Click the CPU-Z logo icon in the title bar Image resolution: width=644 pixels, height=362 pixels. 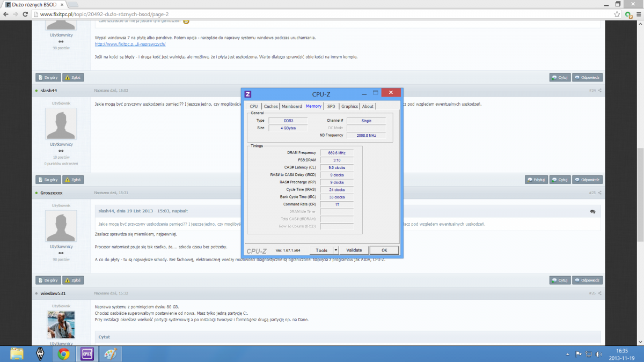click(x=248, y=94)
